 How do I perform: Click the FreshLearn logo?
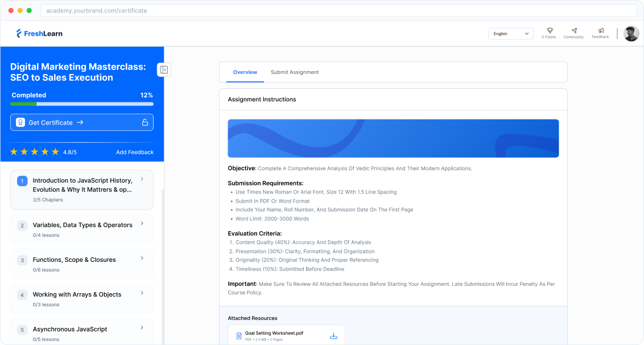click(39, 33)
